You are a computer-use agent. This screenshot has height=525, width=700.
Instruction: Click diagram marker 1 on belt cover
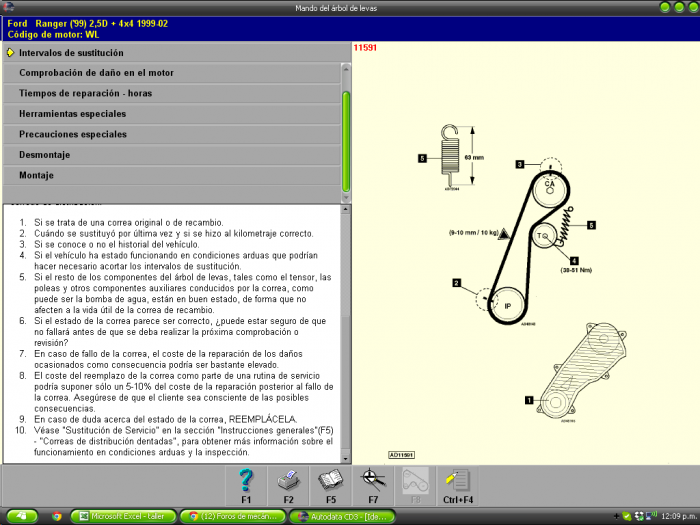pos(529,400)
